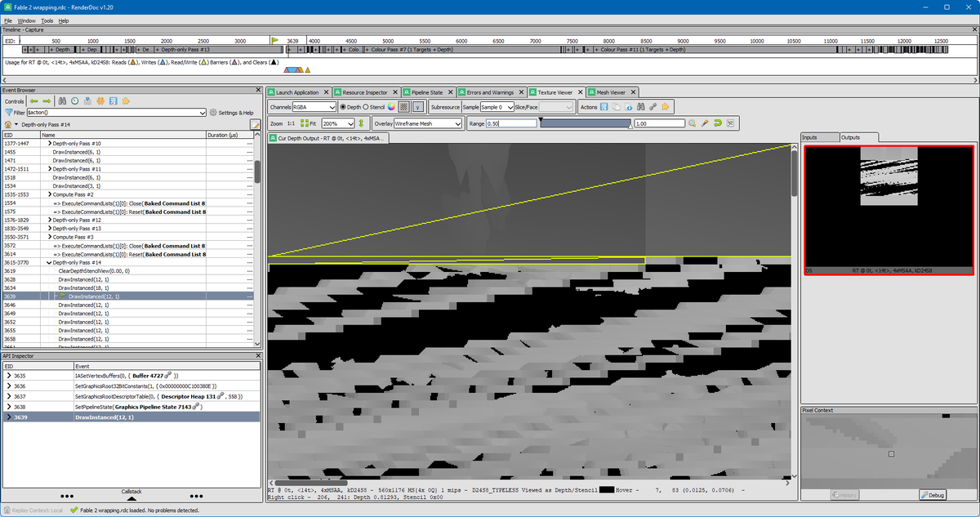Click the magnifier auto-fit range icon

point(692,123)
